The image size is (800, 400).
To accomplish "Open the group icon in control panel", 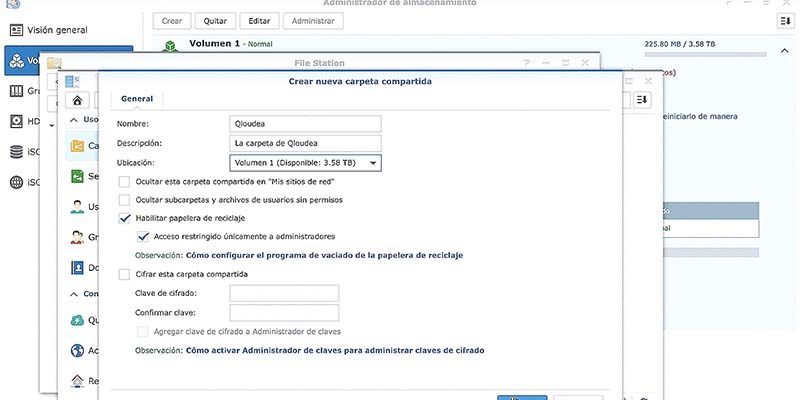I will tap(77, 237).
